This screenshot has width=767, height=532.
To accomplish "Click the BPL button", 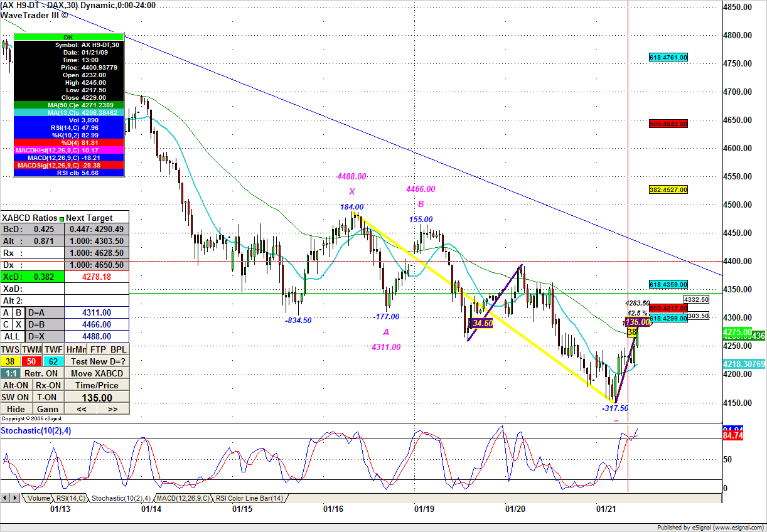I will (x=119, y=349).
